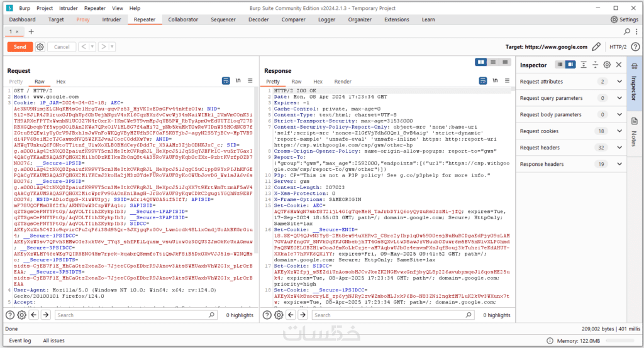Toggle request non-printable characters \n

tap(238, 81)
